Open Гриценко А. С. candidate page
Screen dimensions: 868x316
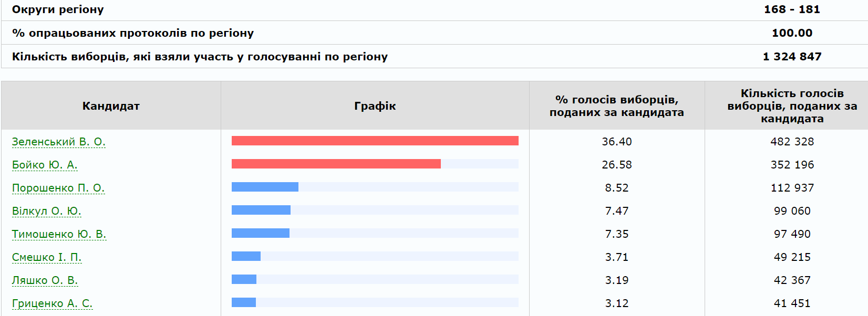(52, 303)
